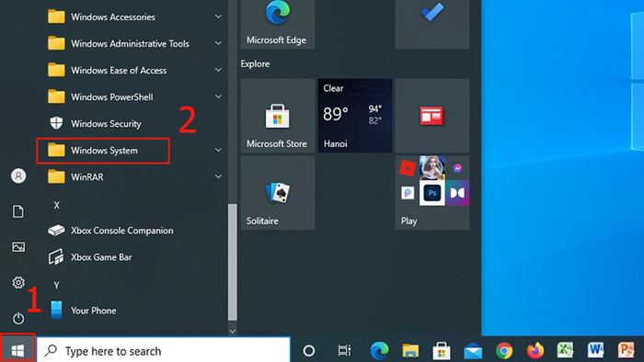Open the News tile with red icon
Image resolution: width=644 pixels, height=362 pixels.
(432, 116)
